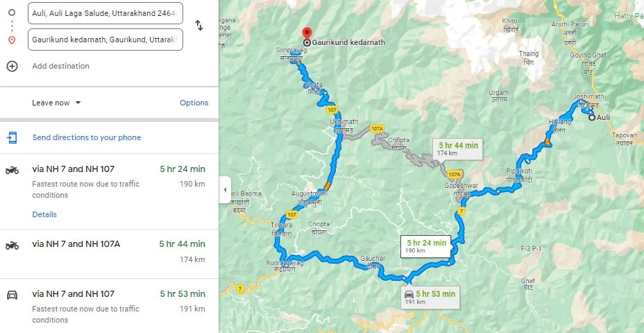The width and height of the screenshot is (644, 333).
Task: Click the NH 7 shield near Gopeshwar
Action: point(461,211)
